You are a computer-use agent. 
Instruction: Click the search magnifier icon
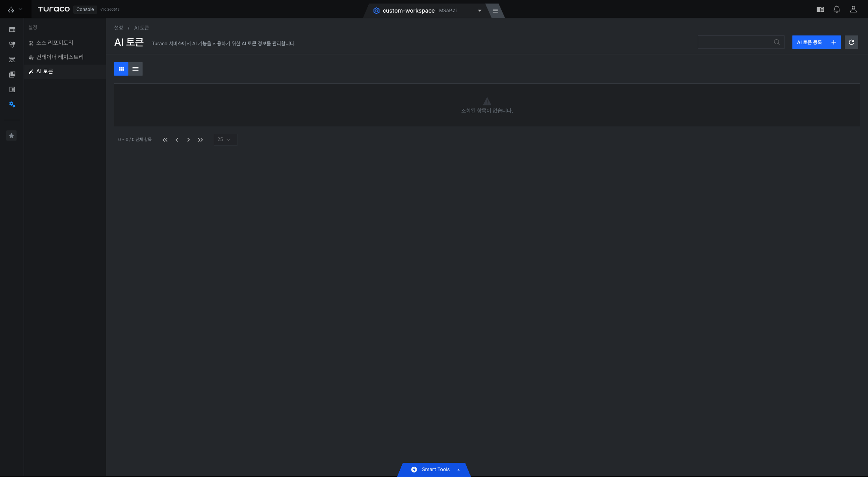[777, 42]
